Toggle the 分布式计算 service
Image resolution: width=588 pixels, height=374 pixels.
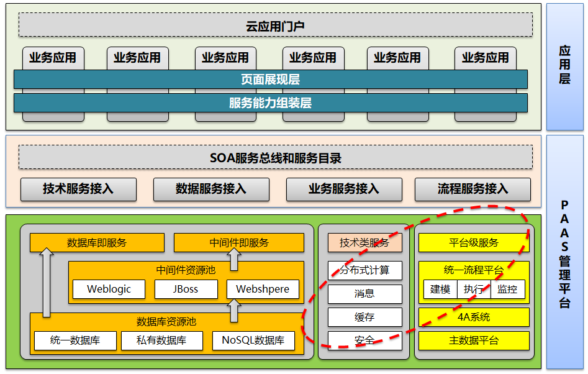[365, 270]
